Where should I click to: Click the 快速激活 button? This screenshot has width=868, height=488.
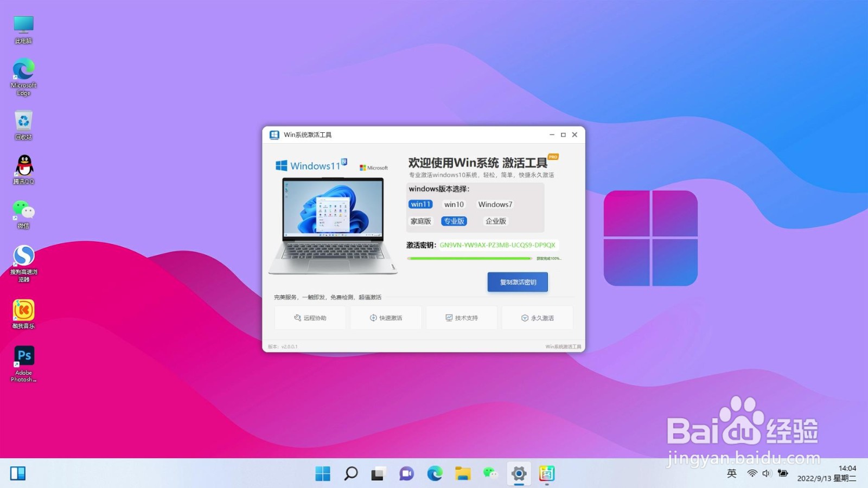click(386, 318)
